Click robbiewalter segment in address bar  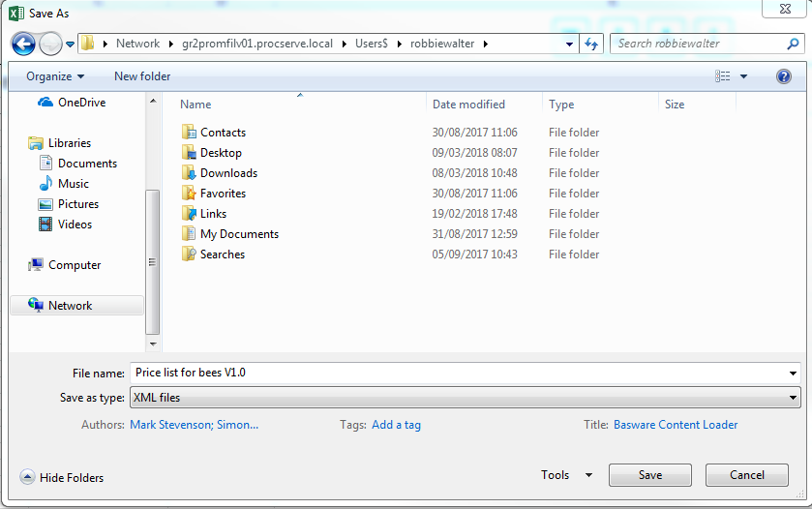click(x=442, y=44)
